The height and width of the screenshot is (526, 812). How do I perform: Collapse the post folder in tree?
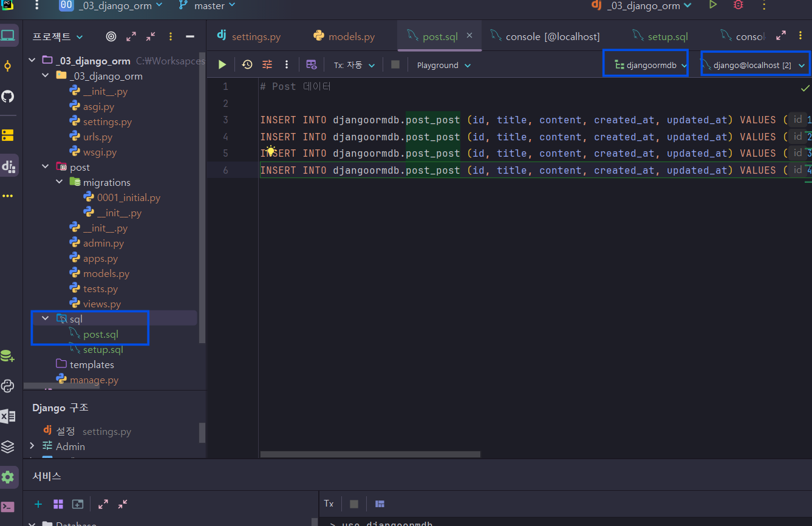click(46, 167)
